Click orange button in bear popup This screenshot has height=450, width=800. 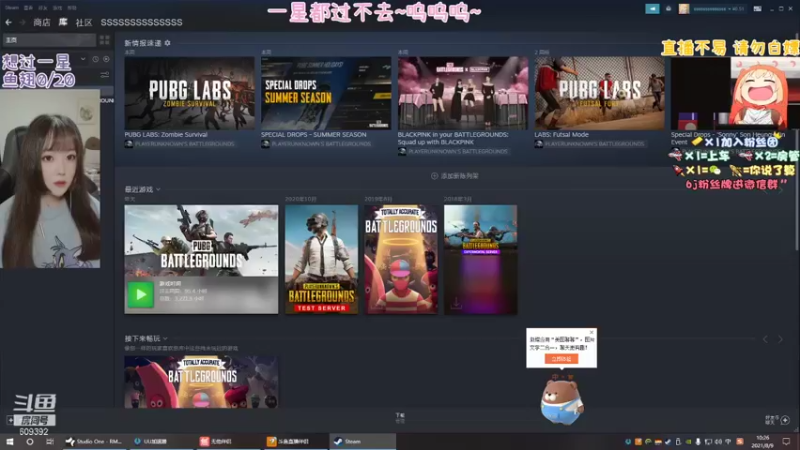click(561, 359)
